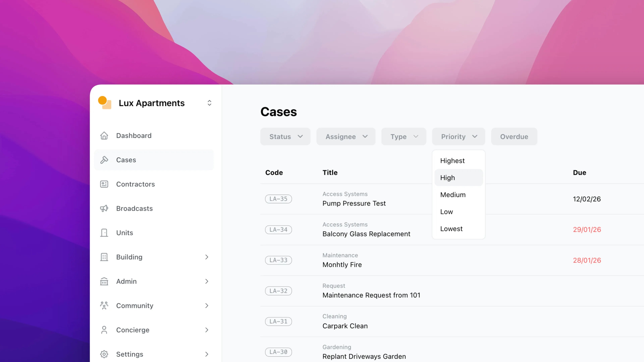This screenshot has width=644, height=362.
Task: Open the Type filter dropdown
Action: (x=404, y=137)
